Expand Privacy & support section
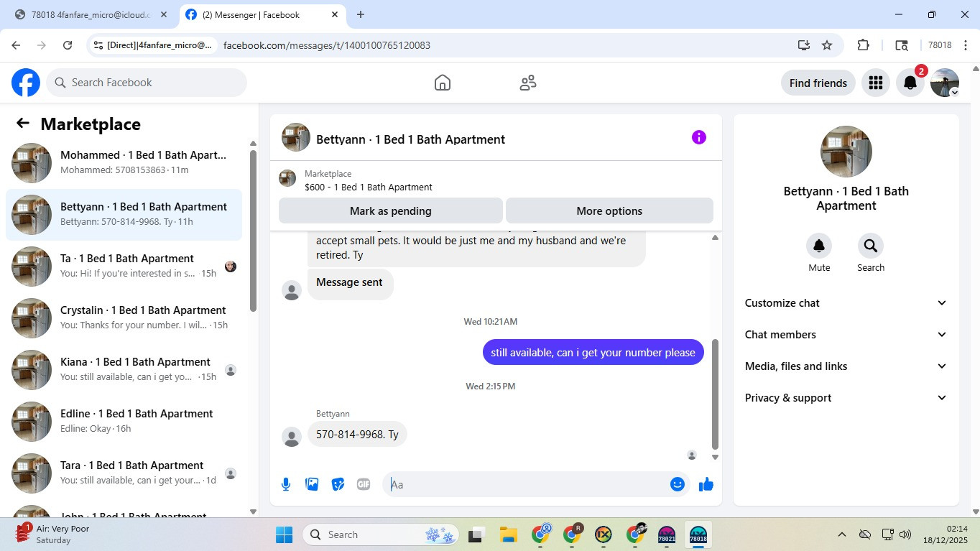Screen dimensions: 980x551 (846, 398)
